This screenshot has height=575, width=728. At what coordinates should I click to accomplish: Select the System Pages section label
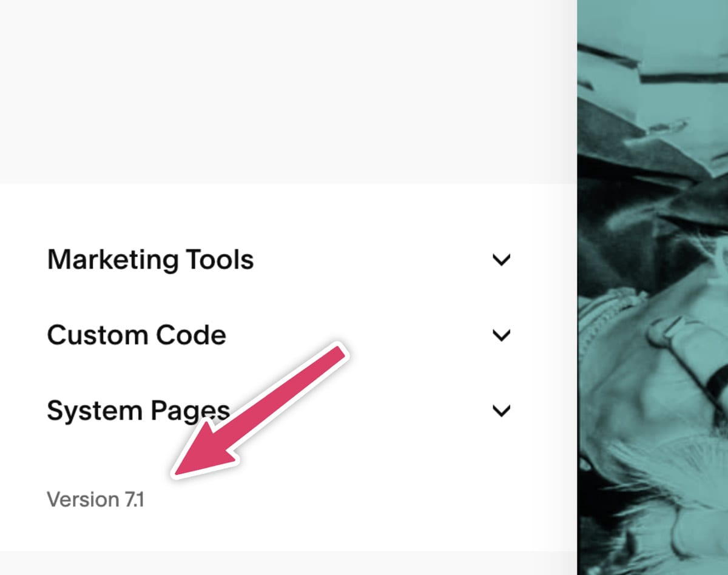pyautogui.click(x=138, y=411)
